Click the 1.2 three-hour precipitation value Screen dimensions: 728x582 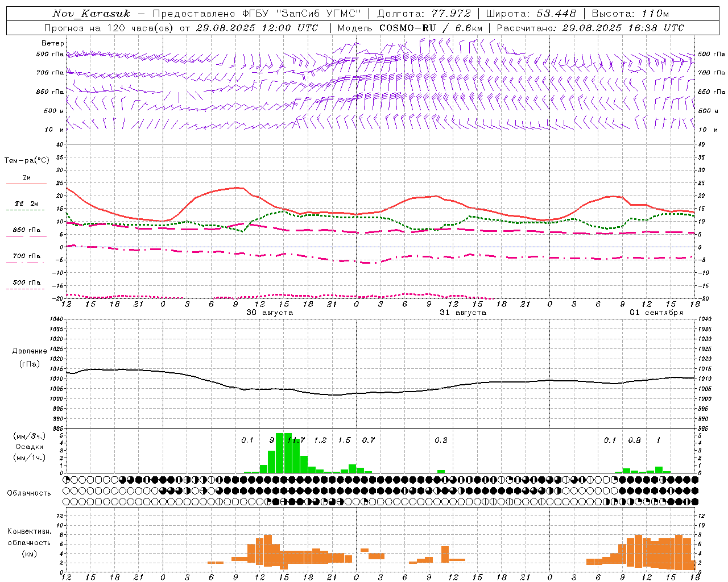(x=320, y=440)
